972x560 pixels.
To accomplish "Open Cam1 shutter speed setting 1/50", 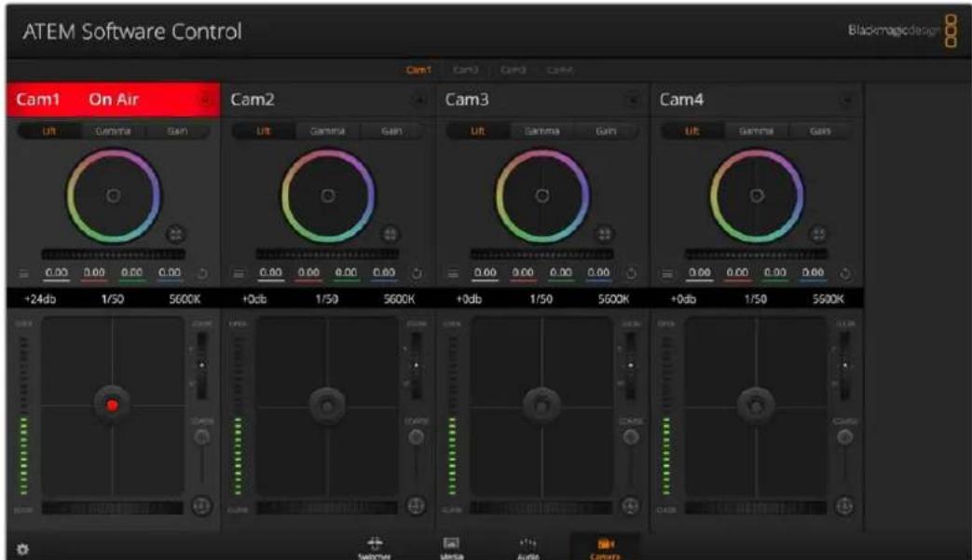I will (113, 299).
